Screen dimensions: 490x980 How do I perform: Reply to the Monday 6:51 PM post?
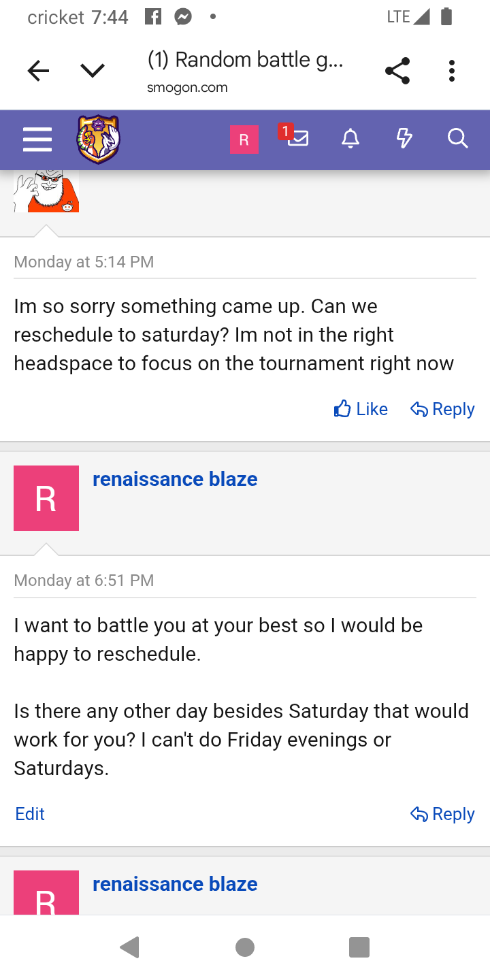pos(442,814)
